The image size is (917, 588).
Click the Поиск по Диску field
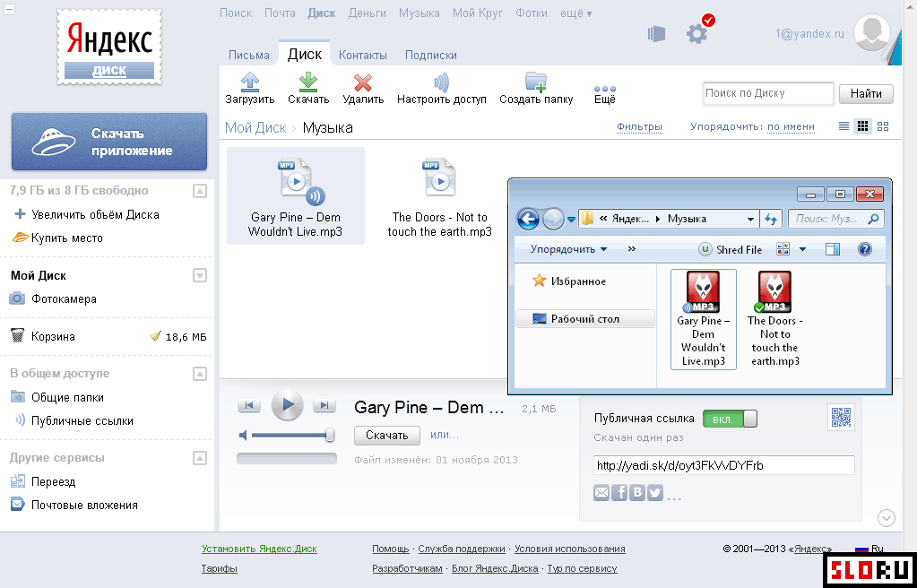(x=768, y=93)
